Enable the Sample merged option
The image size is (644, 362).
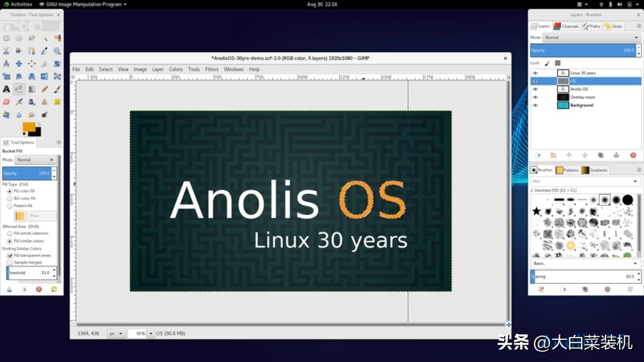(10, 262)
